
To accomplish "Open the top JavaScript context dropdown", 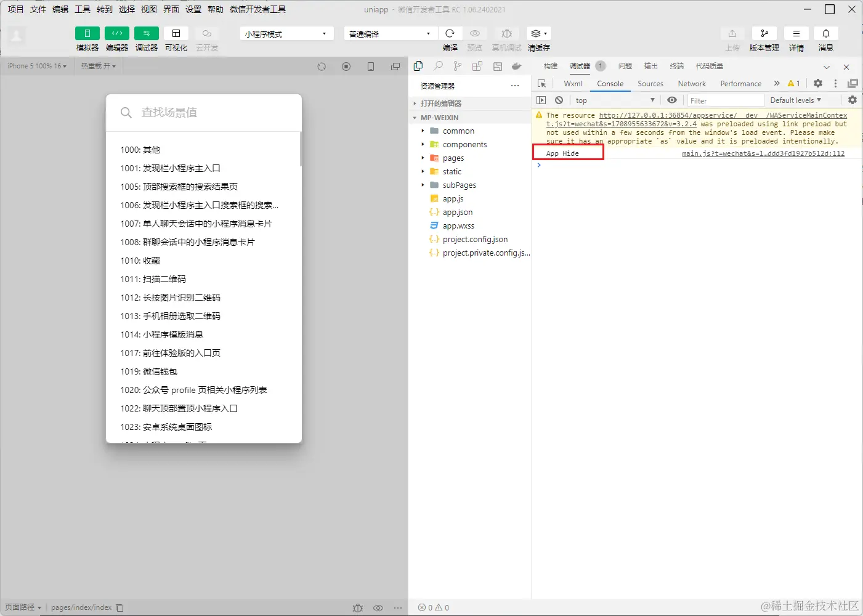I will pyautogui.click(x=615, y=100).
